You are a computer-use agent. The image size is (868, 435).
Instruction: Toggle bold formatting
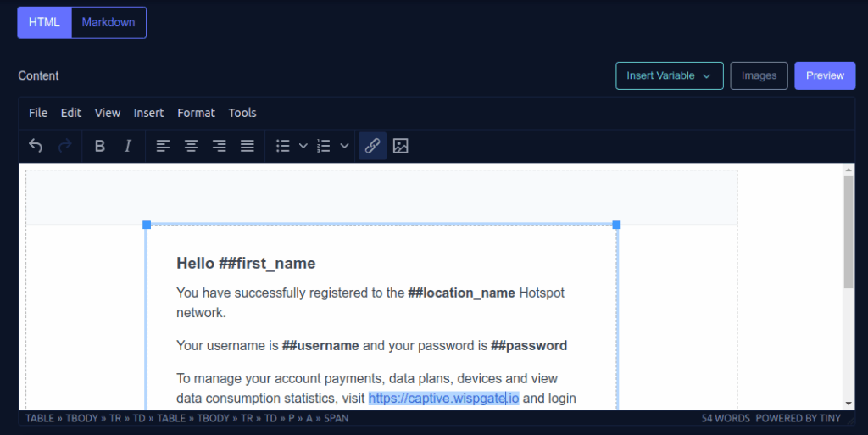(x=99, y=146)
